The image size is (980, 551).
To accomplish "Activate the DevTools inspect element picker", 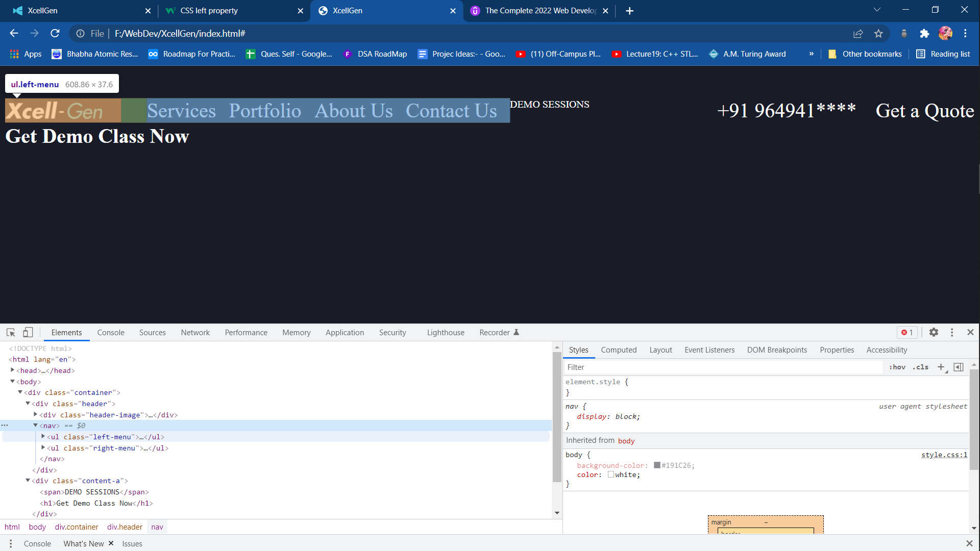I will [x=11, y=332].
